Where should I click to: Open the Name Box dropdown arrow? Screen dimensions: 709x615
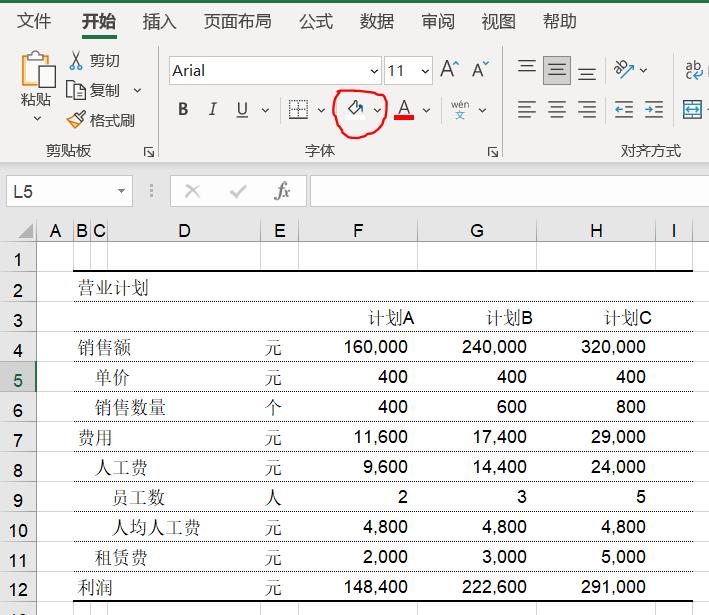(121, 191)
